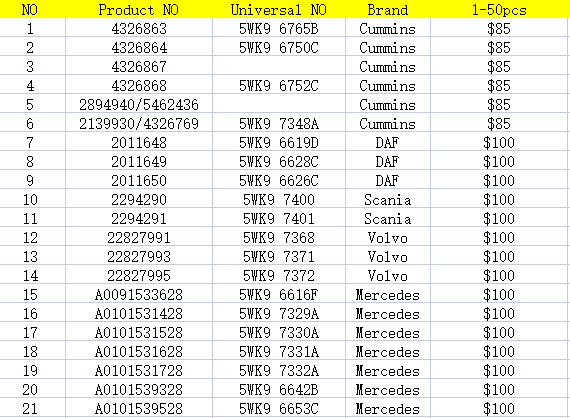The height and width of the screenshot is (418, 570).
Task: Select the 'Product NO' header cell
Action: pyautogui.click(x=139, y=10)
